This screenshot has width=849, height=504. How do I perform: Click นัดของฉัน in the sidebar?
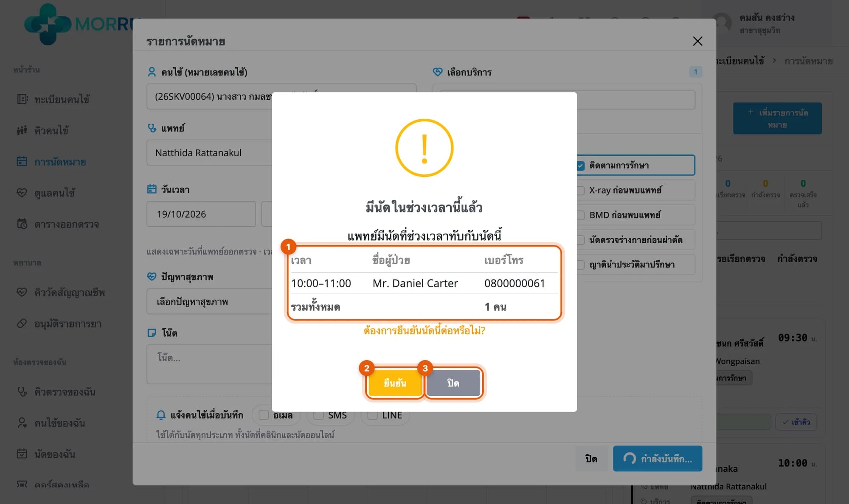pyautogui.click(x=54, y=454)
